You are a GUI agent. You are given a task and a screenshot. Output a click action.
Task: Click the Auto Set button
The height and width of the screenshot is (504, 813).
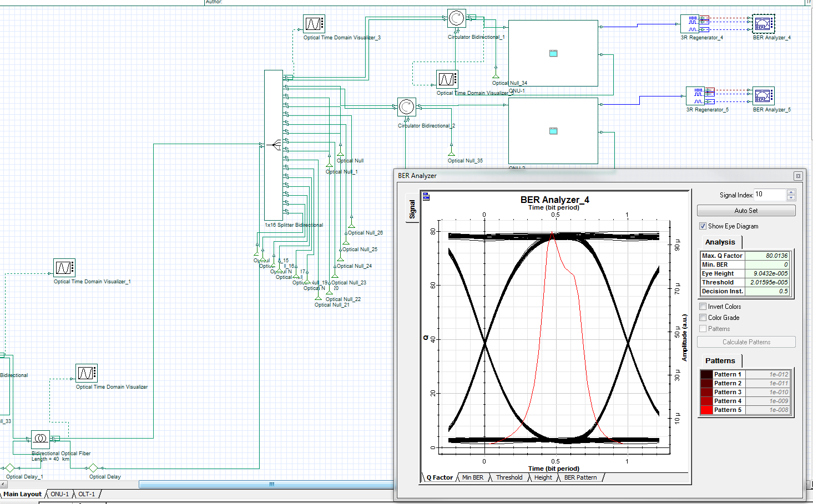tap(746, 211)
